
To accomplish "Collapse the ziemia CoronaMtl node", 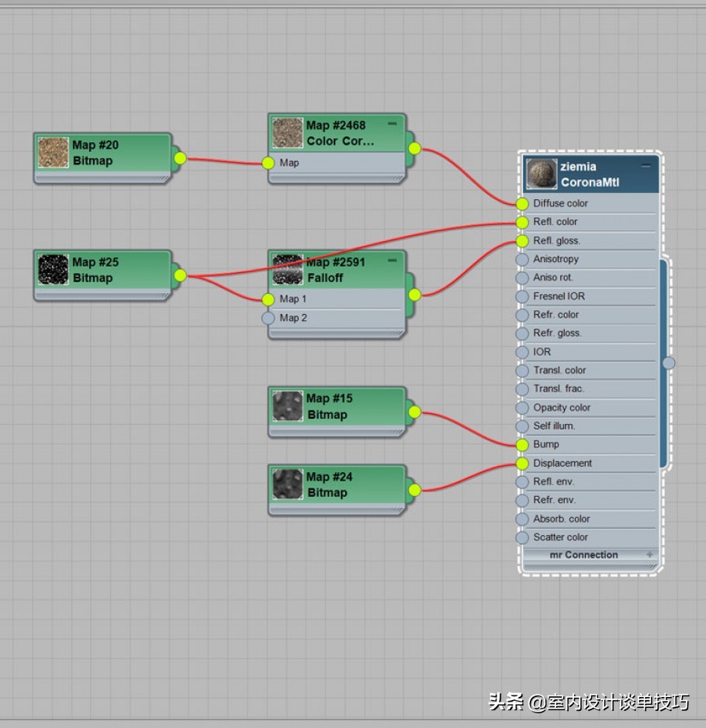I will point(646,165).
